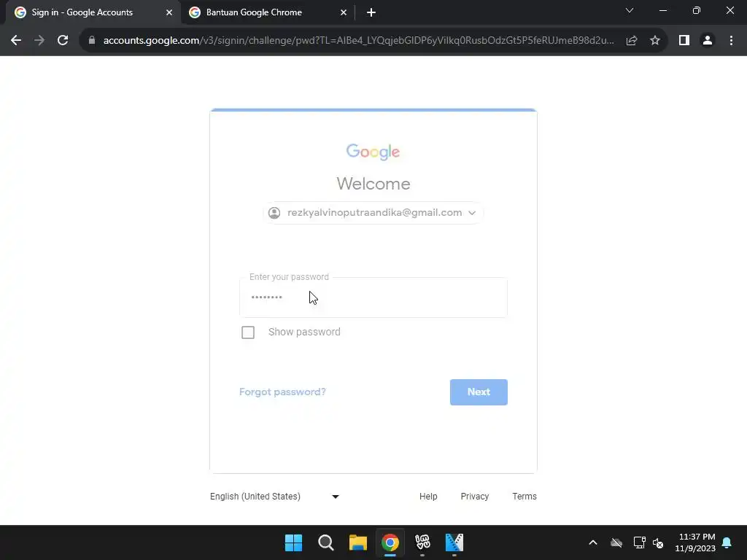Switch to the Bantuan Google Chrome tab
Viewport: 747px width, 560px height.
click(268, 12)
